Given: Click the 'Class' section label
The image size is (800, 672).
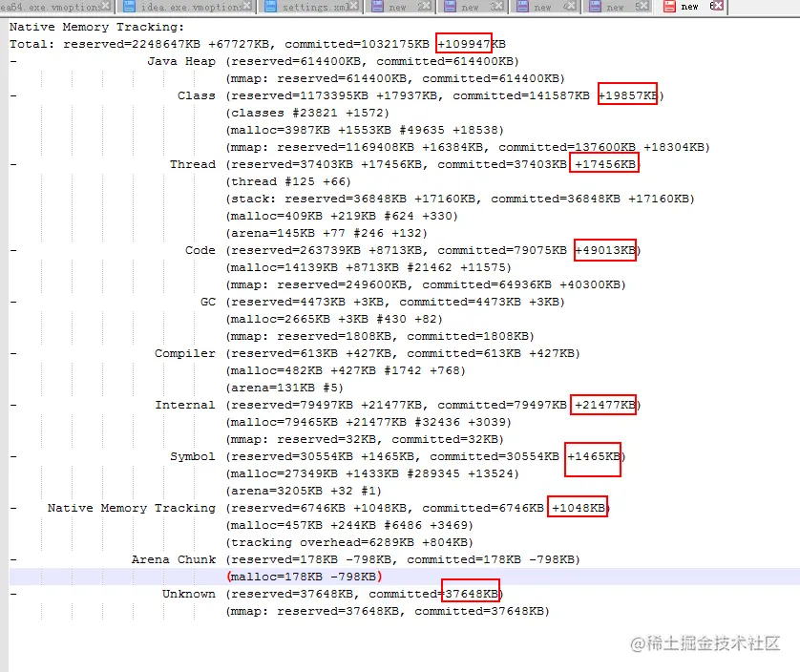Looking at the screenshot, I should [x=197, y=95].
